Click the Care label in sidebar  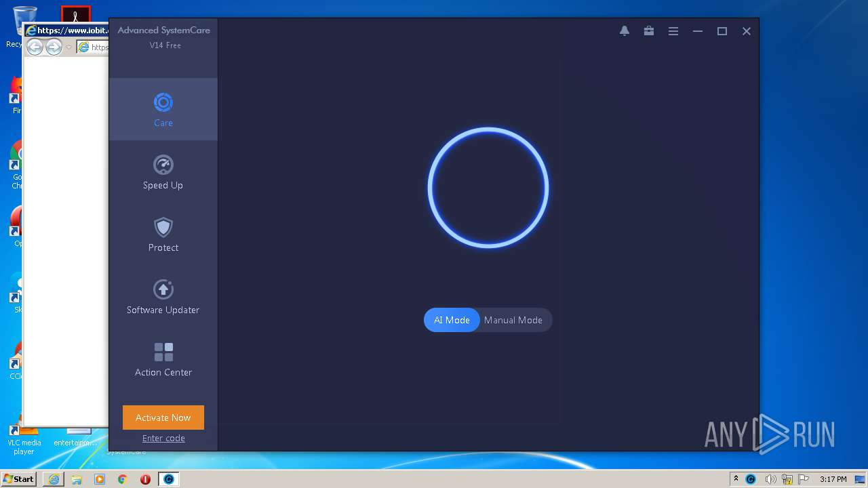tap(163, 123)
